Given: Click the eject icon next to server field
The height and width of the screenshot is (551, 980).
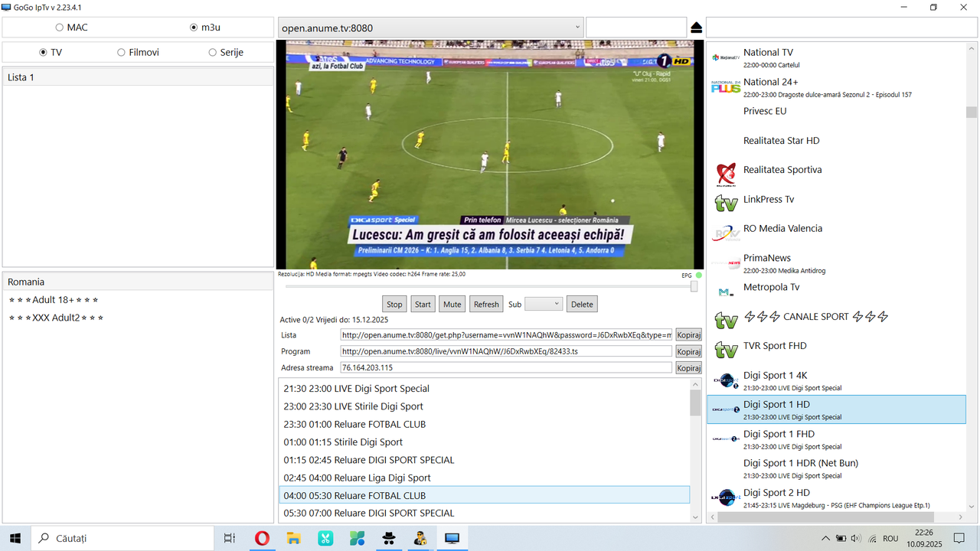Looking at the screenshot, I should click(697, 28).
